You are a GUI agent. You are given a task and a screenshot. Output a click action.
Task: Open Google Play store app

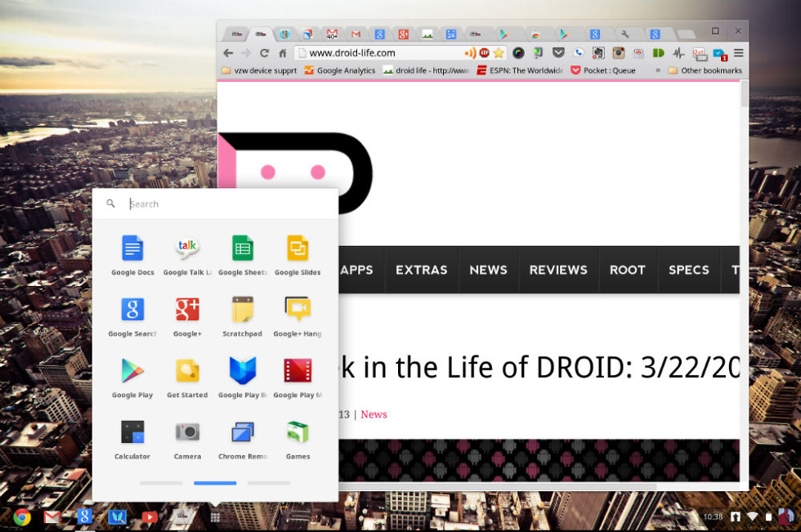pyautogui.click(x=132, y=371)
